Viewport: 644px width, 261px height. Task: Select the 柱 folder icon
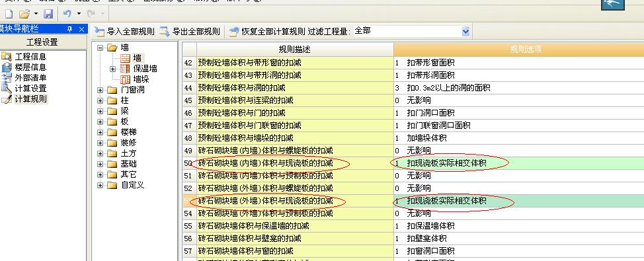[112, 100]
